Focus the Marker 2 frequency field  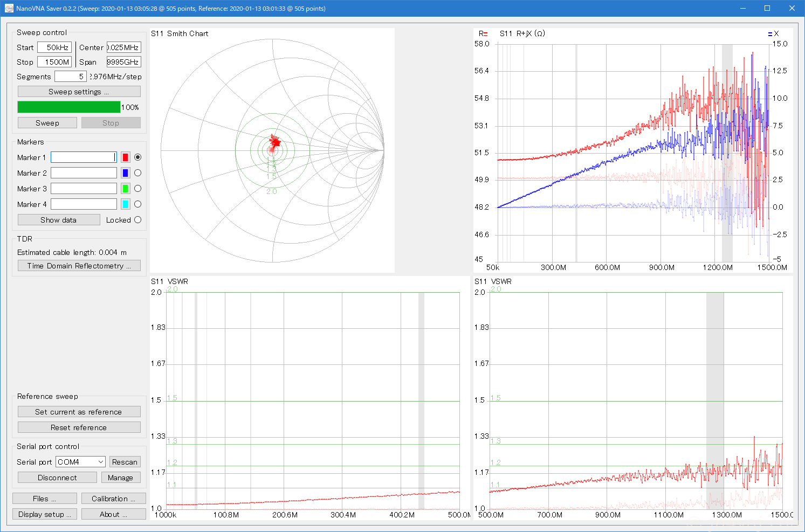click(x=84, y=173)
